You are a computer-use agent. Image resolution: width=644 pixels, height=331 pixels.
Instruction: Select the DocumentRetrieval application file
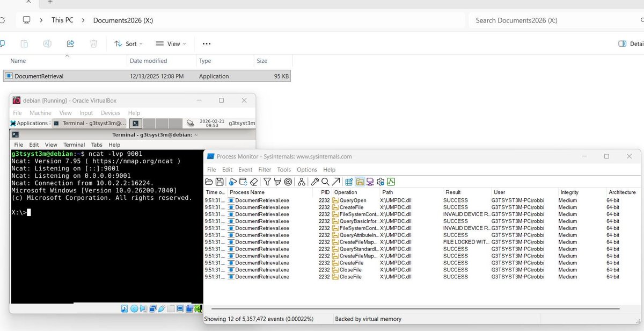coord(147,76)
